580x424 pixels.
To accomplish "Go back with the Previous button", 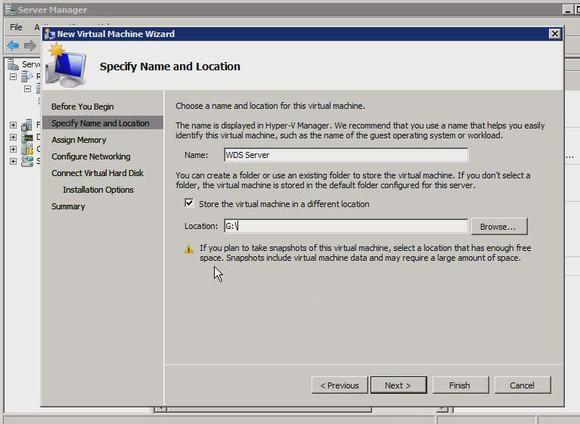I will tap(340, 386).
